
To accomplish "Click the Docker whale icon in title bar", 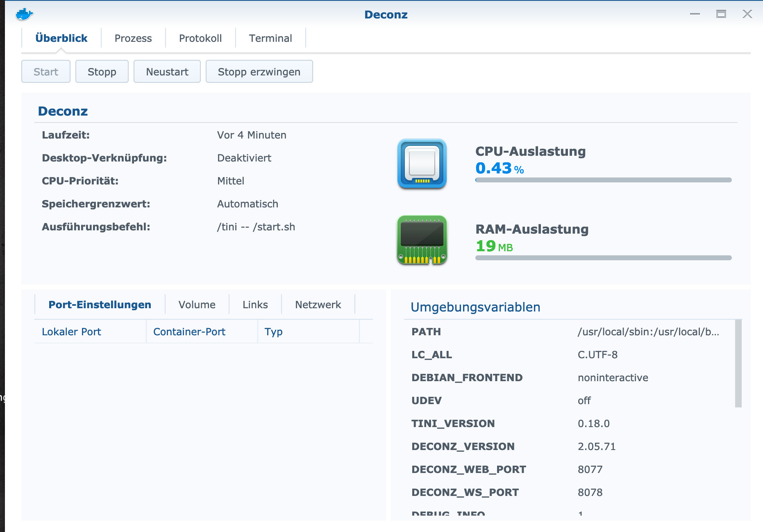I will [24, 14].
